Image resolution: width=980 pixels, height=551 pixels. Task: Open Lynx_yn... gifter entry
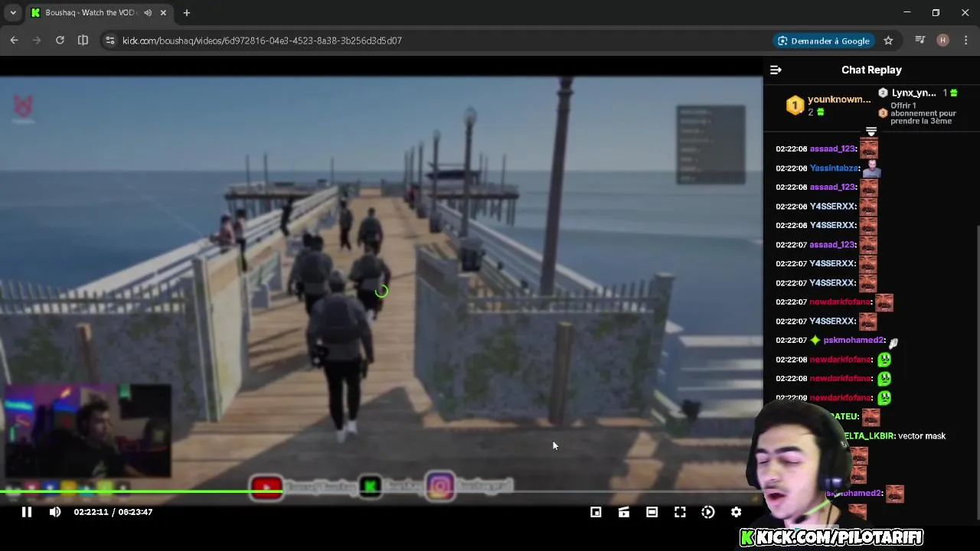click(x=913, y=93)
